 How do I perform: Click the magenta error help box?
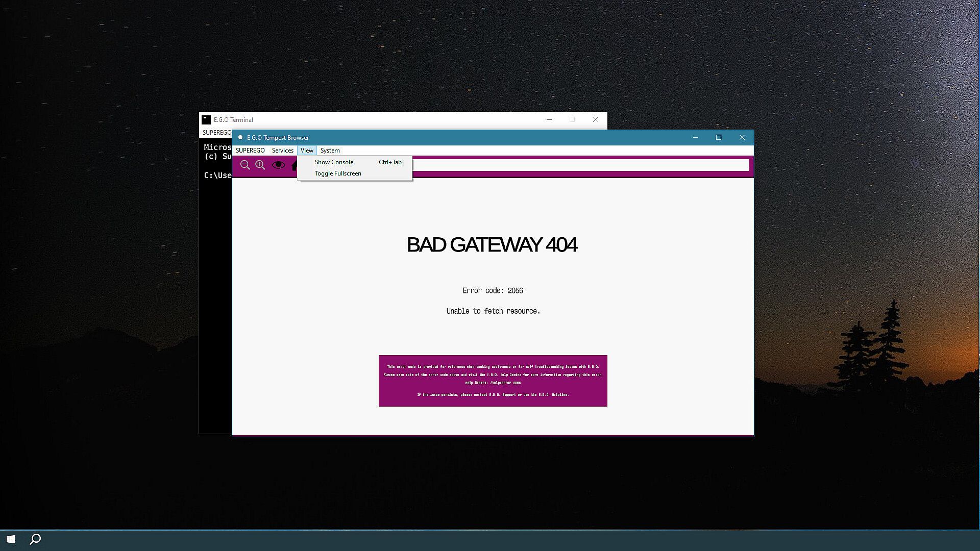click(493, 381)
